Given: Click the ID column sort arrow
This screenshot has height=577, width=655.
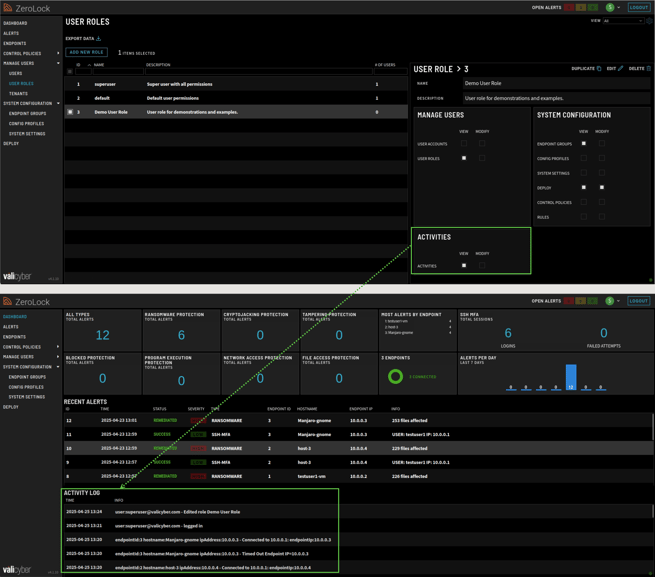Looking at the screenshot, I should pos(89,65).
